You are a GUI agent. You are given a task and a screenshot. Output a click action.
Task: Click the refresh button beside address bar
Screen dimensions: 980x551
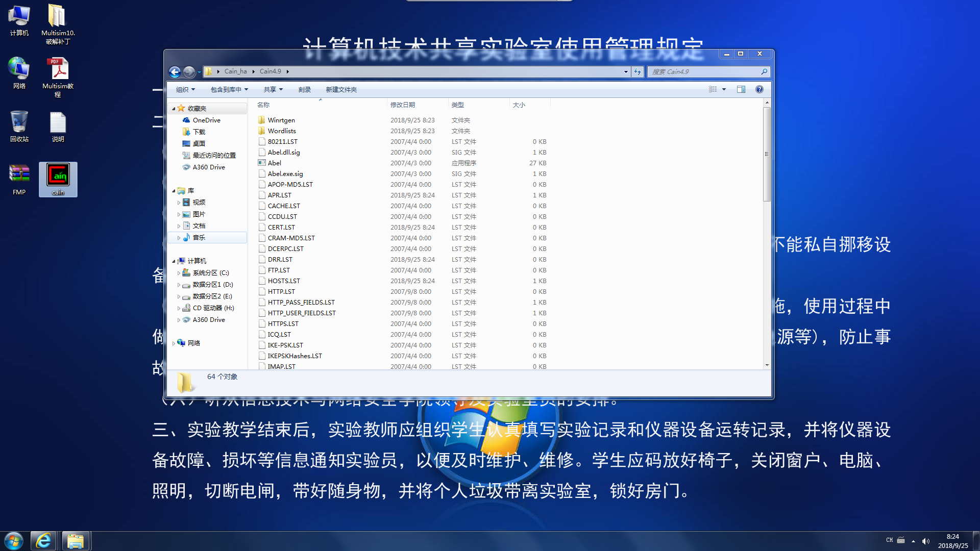pyautogui.click(x=638, y=72)
